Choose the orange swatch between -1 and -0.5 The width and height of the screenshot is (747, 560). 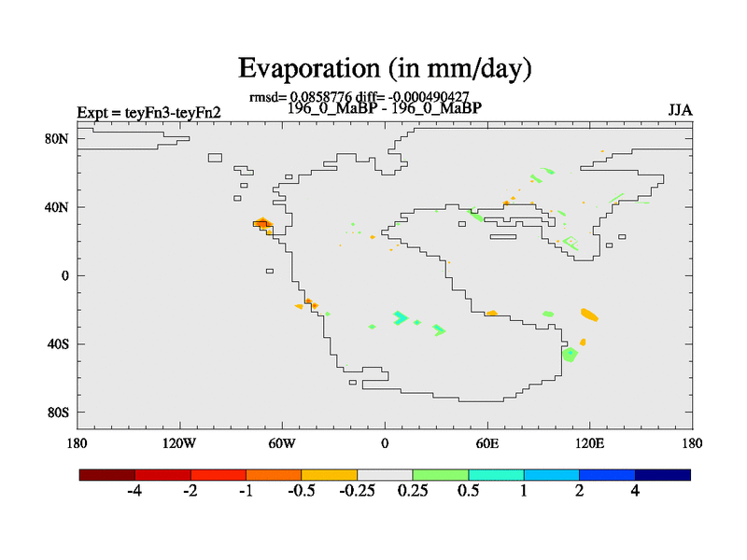[x=274, y=474]
